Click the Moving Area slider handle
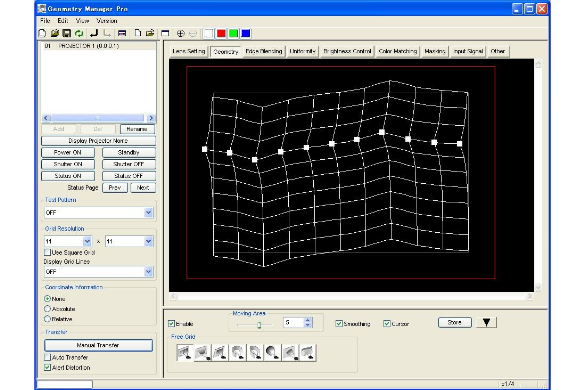The image size is (584, 390). 259,325
